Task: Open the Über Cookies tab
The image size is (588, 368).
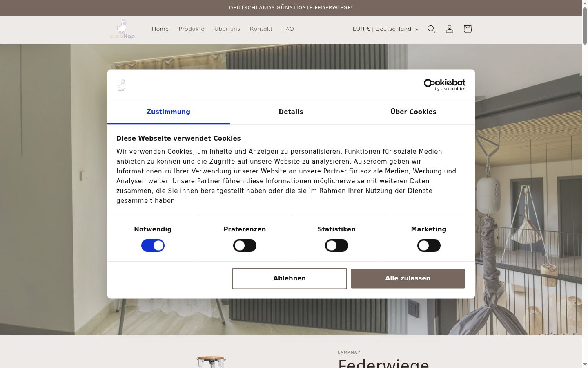Action: pyautogui.click(x=413, y=112)
